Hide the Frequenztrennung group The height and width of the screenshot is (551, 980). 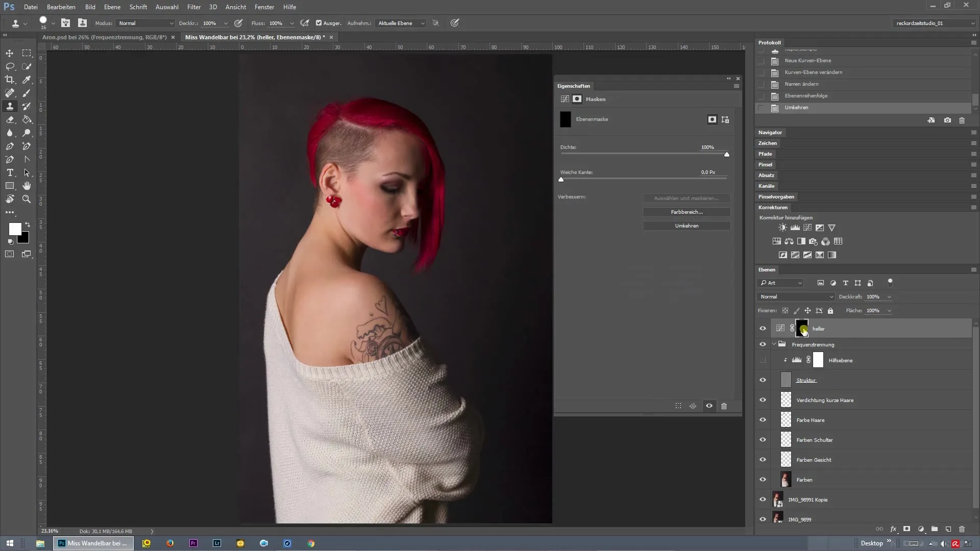tap(763, 344)
